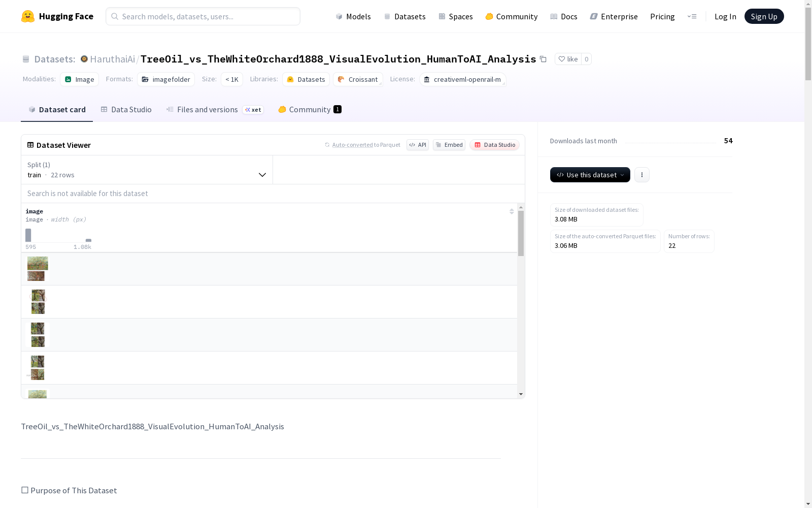The image size is (812, 508).
Task: Select the creativeml-openrail-m license tag
Action: pyautogui.click(x=463, y=79)
